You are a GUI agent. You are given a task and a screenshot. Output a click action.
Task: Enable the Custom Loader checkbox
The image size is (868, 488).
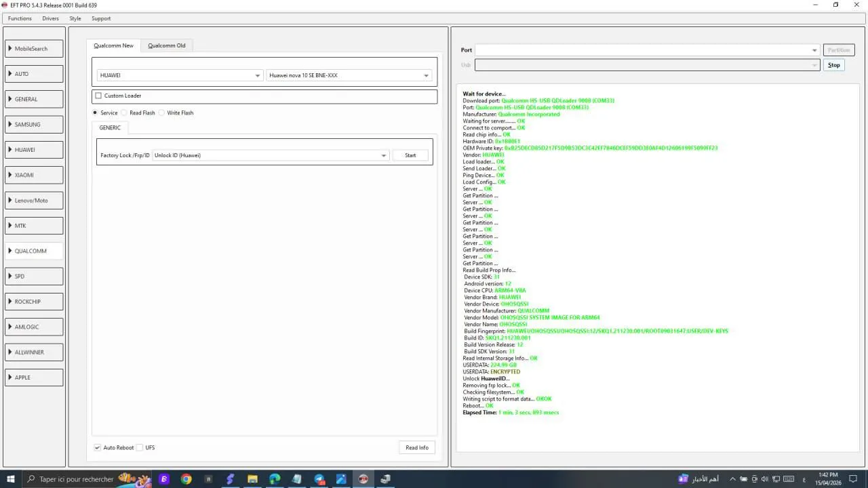click(98, 96)
